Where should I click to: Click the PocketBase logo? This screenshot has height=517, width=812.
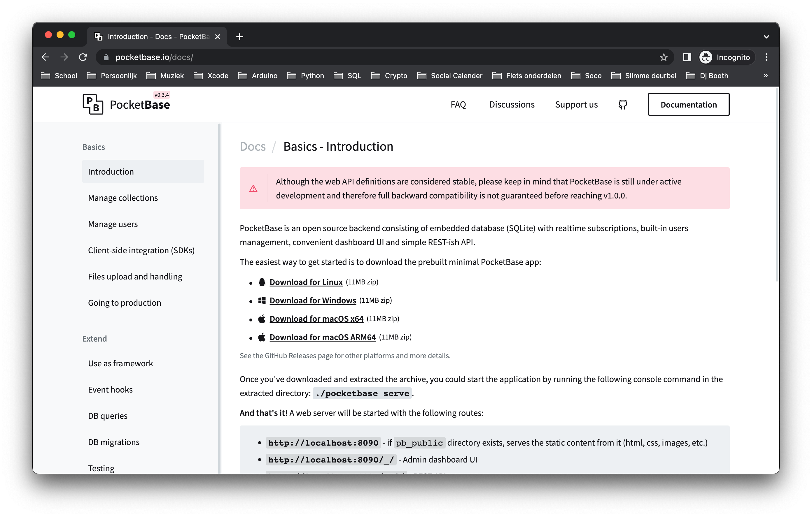(126, 104)
